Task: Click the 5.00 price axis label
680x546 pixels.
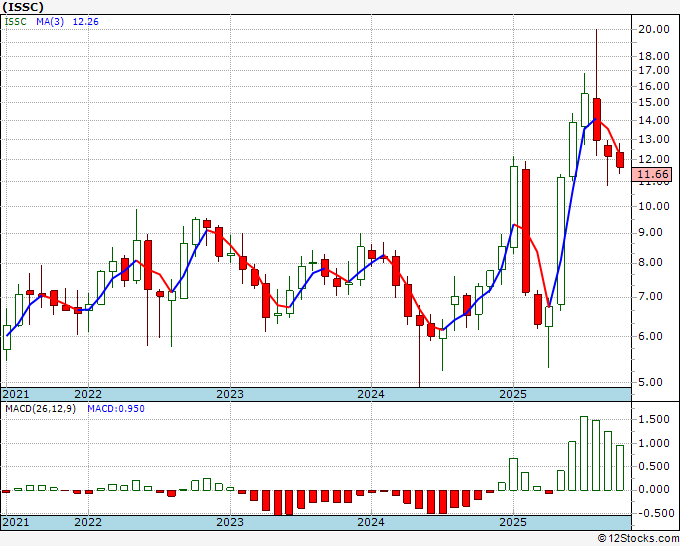Action: (x=651, y=383)
